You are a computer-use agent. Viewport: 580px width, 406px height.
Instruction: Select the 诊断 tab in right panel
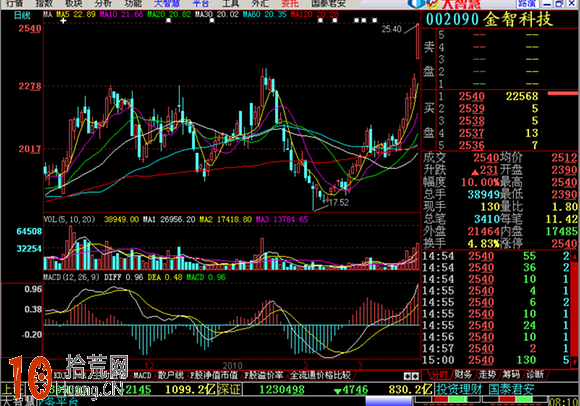(x=535, y=375)
